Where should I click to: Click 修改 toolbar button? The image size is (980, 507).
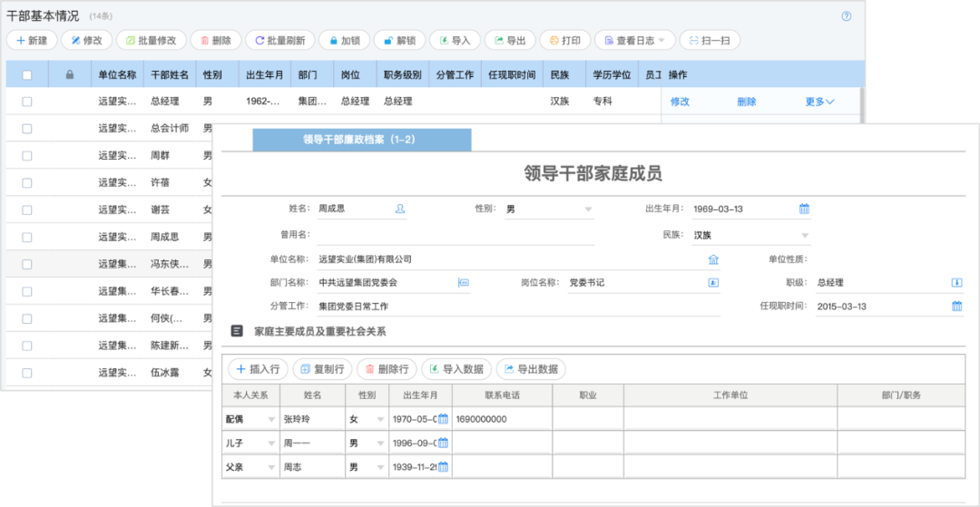pos(86,40)
